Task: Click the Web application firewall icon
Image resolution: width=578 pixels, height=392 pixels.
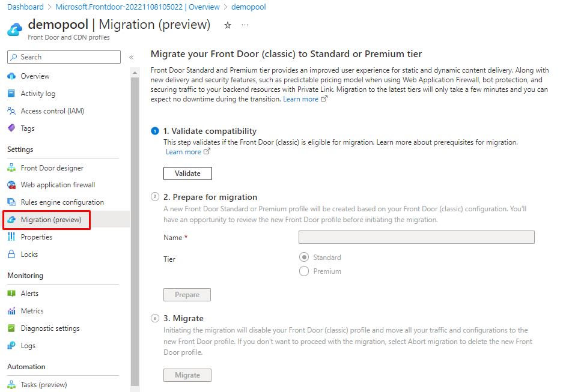Action: [11, 185]
